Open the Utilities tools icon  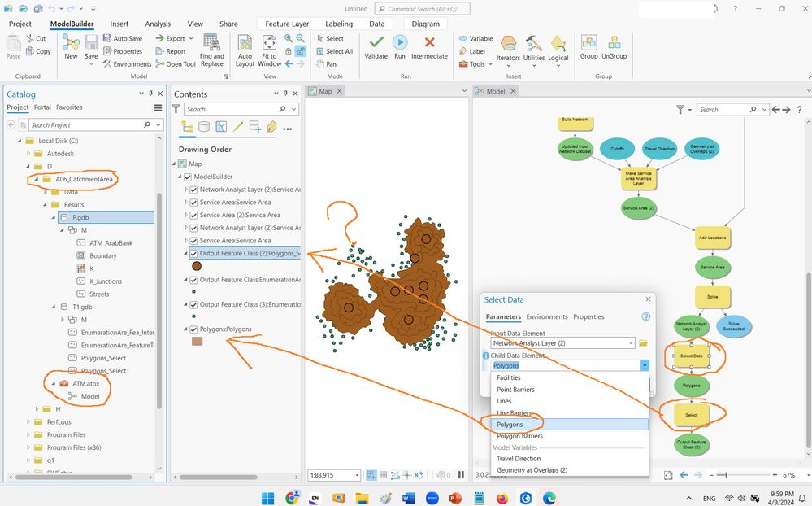pos(533,44)
